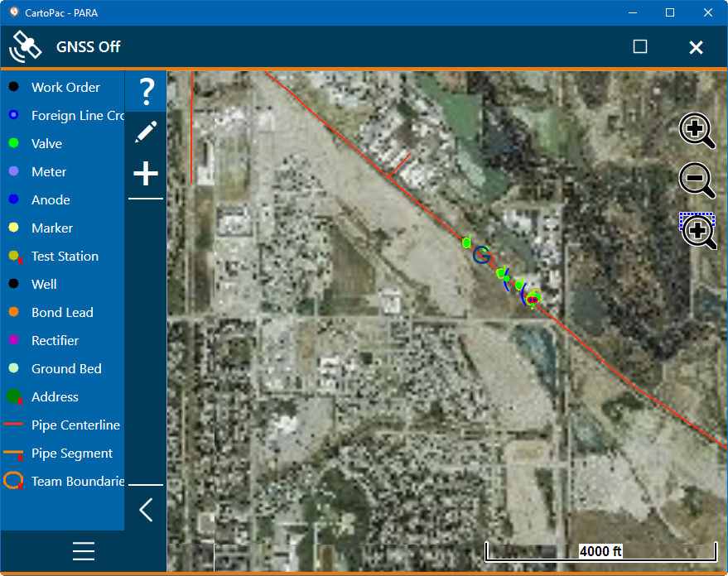
Task: Click the Bond Lead orange dot
Action: 13,312
